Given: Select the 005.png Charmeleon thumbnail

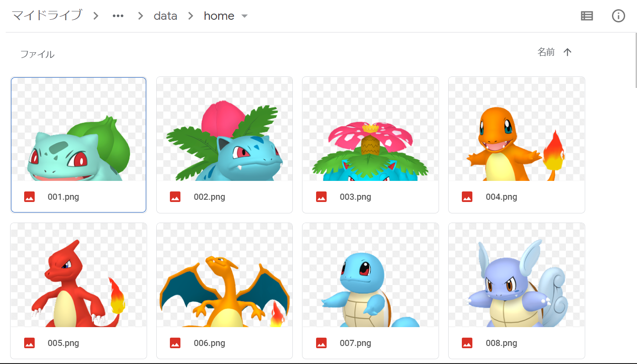Looking at the screenshot, I should [x=79, y=275].
